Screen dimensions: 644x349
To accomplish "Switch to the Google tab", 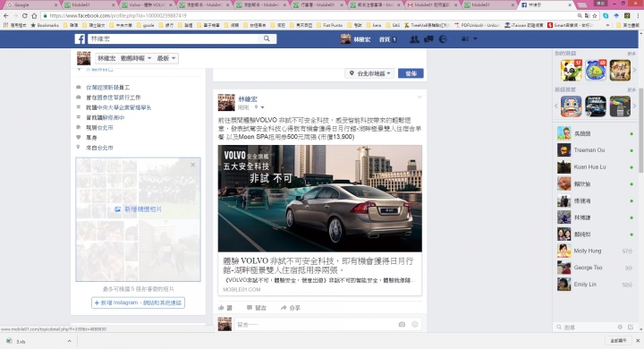I will click(31, 5).
